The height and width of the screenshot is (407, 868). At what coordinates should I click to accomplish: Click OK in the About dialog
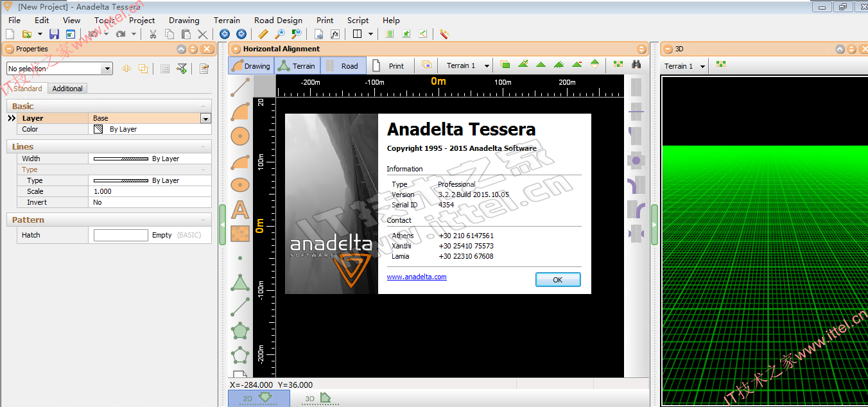pos(558,279)
